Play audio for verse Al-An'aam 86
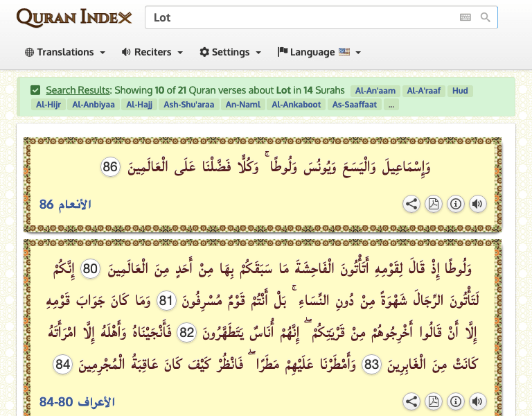Viewport: 532px width, 416px height. [477, 204]
